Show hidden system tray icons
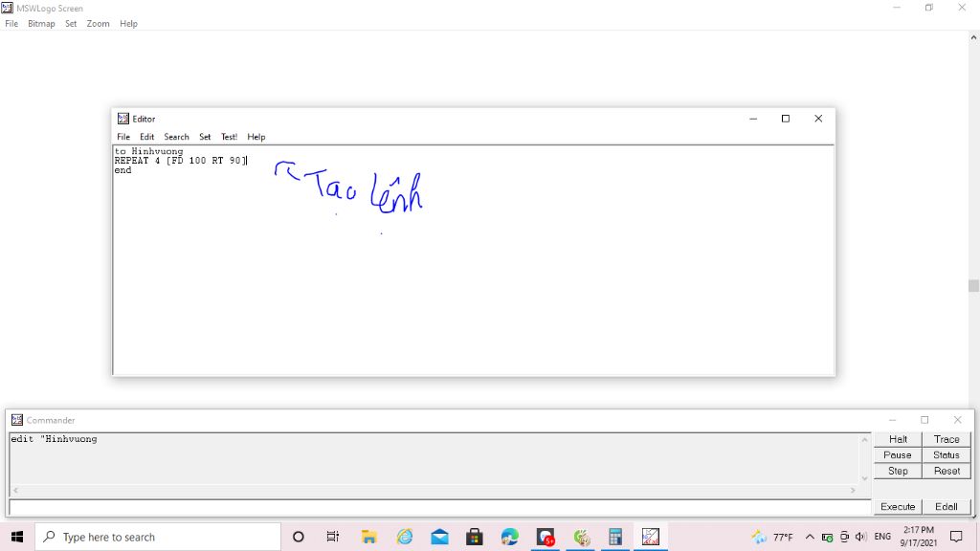This screenshot has width=980, height=551. pyautogui.click(x=810, y=537)
